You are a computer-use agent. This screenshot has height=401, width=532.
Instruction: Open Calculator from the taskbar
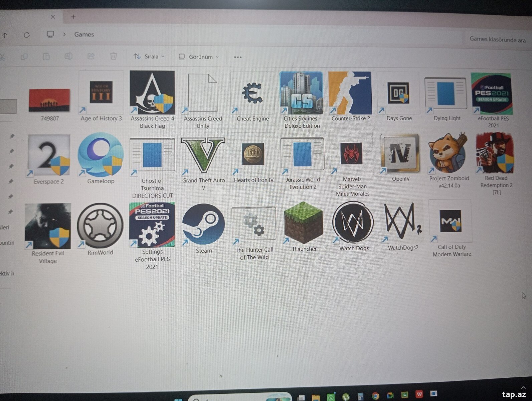click(360, 397)
